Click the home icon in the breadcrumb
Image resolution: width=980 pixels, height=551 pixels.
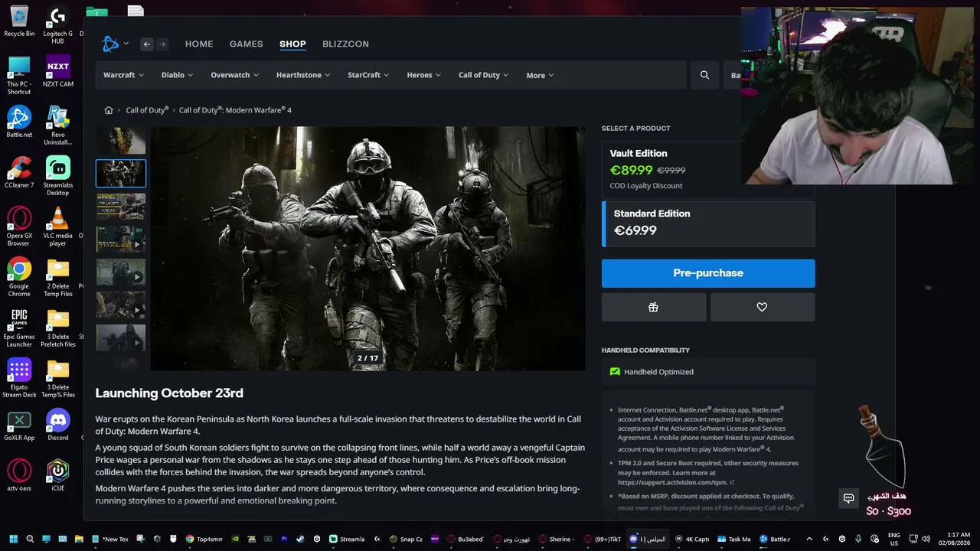(109, 110)
